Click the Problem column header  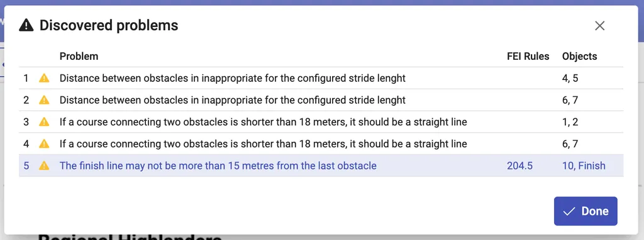tap(79, 57)
